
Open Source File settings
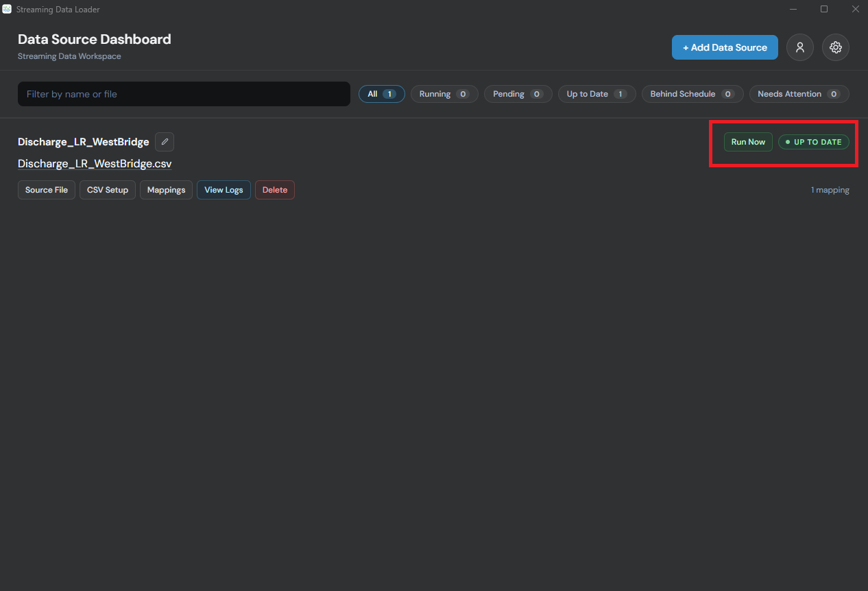pyautogui.click(x=47, y=190)
